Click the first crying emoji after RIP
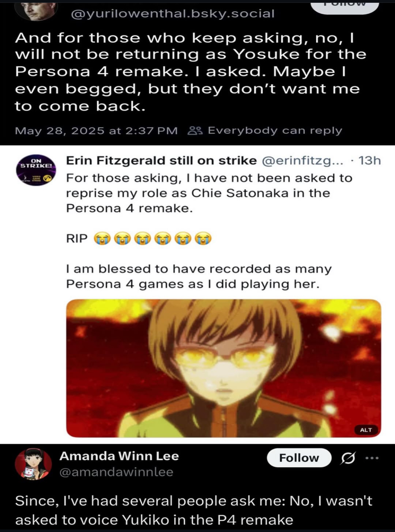 click(x=102, y=239)
